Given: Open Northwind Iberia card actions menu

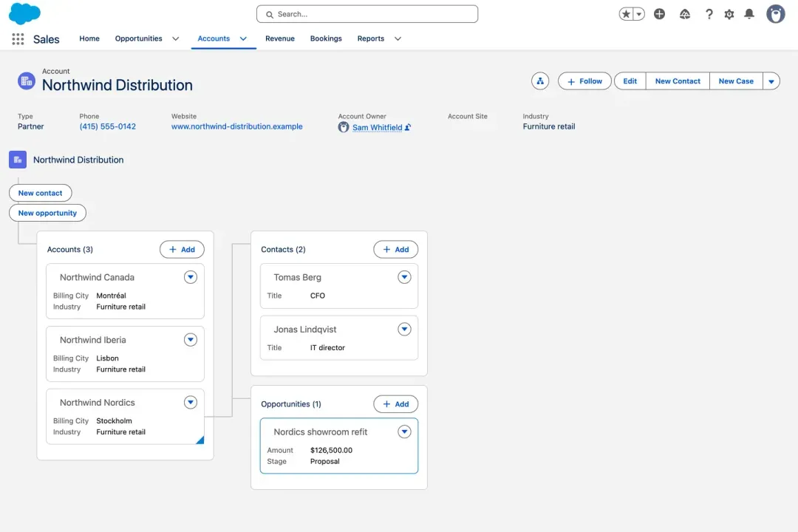Looking at the screenshot, I should click(x=191, y=340).
